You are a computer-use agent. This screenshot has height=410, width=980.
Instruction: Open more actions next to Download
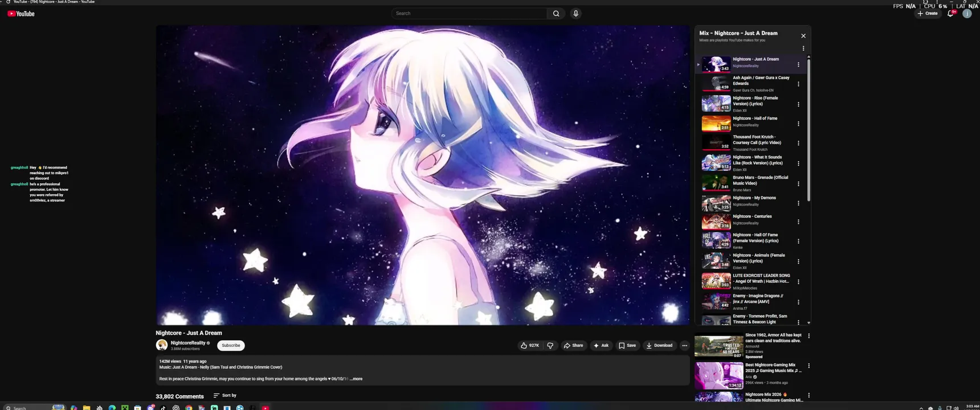[x=684, y=346]
